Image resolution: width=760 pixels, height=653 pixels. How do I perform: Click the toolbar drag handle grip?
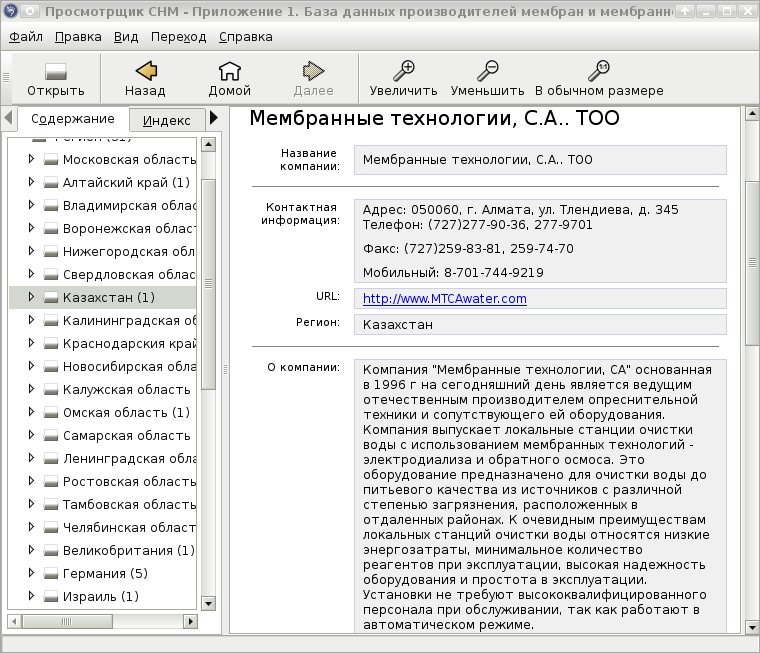click(6, 78)
